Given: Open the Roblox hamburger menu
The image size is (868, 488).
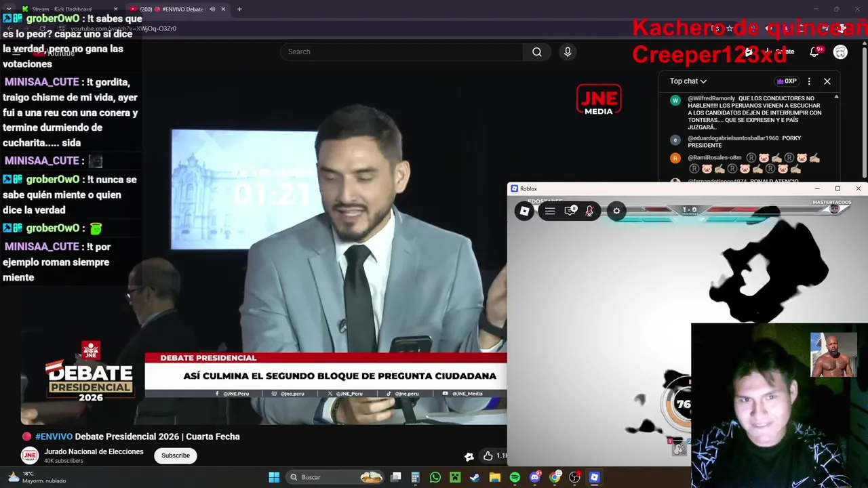Looking at the screenshot, I should pos(550,211).
